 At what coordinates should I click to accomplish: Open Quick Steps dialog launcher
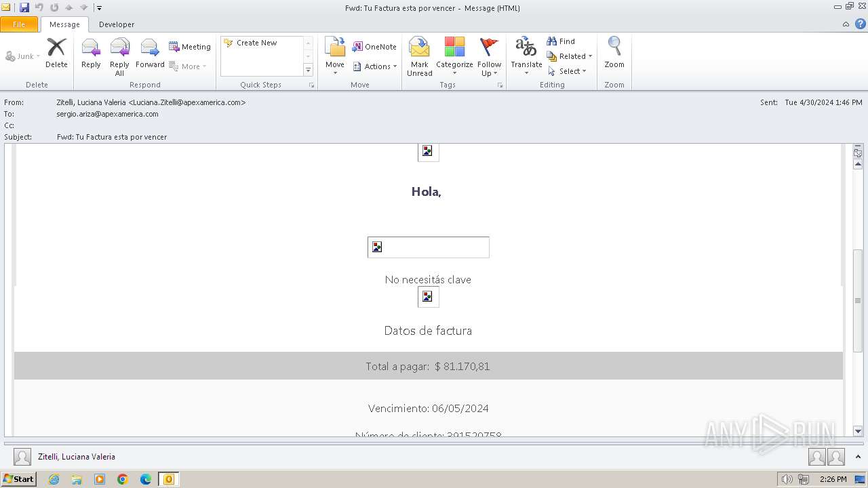(312, 85)
